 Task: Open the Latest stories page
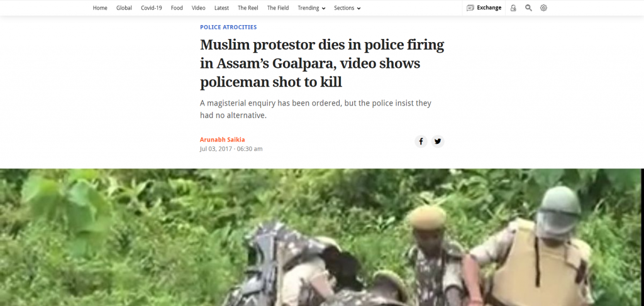point(222,8)
